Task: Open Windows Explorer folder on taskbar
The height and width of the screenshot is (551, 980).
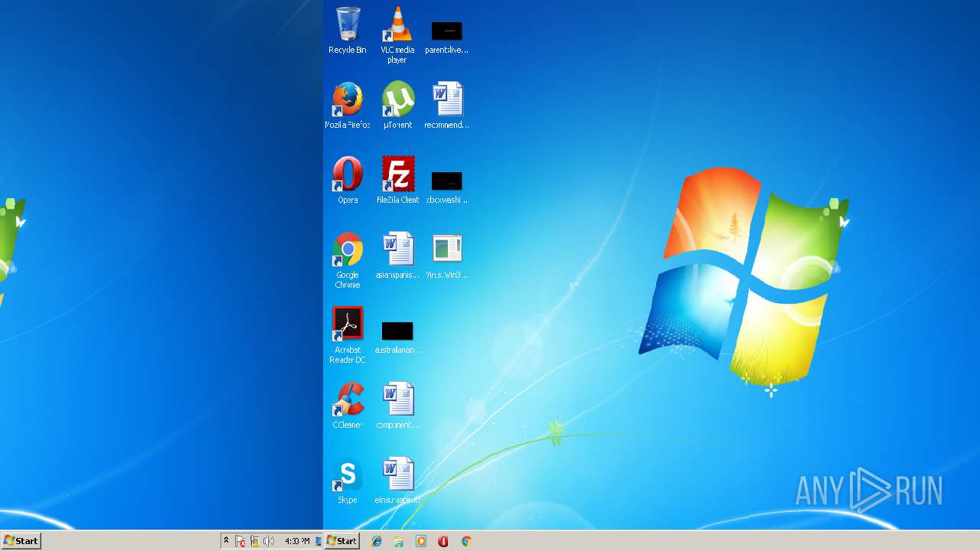Action: pos(398,541)
